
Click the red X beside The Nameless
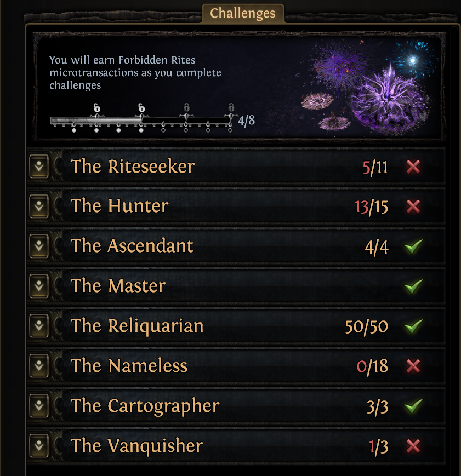[x=413, y=366]
